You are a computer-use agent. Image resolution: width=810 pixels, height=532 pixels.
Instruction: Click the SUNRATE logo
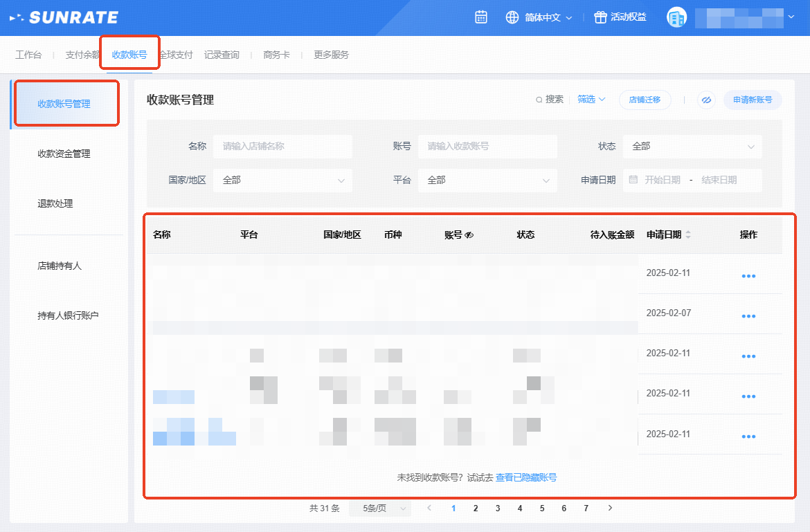click(64, 18)
